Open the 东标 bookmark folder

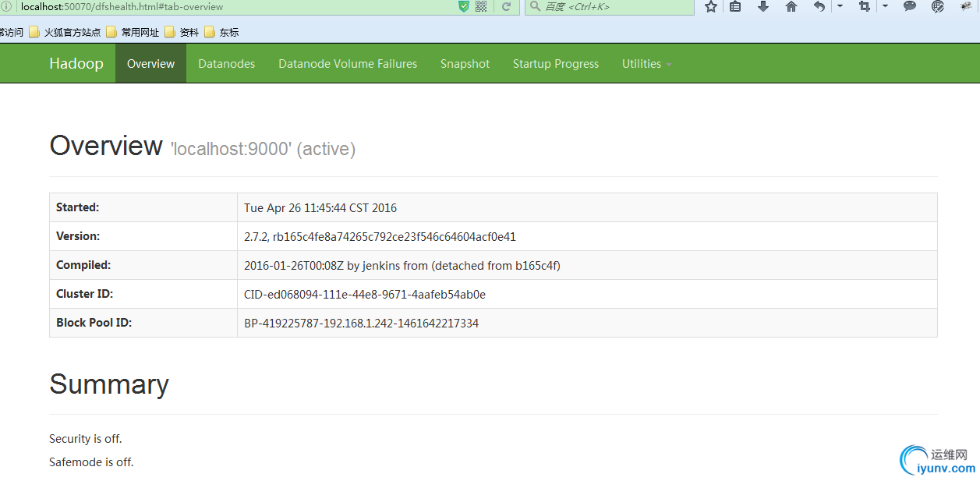[x=221, y=33]
